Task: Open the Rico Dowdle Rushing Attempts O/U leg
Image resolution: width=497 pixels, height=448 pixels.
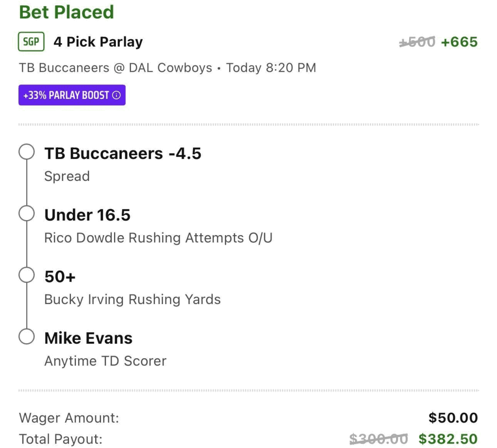Action: pyautogui.click(x=158, y=238)
